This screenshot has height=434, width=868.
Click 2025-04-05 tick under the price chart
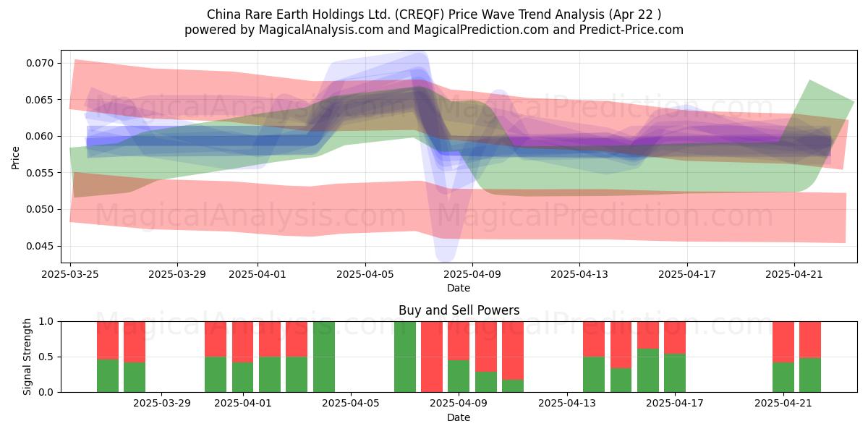[x=365, y=274]
